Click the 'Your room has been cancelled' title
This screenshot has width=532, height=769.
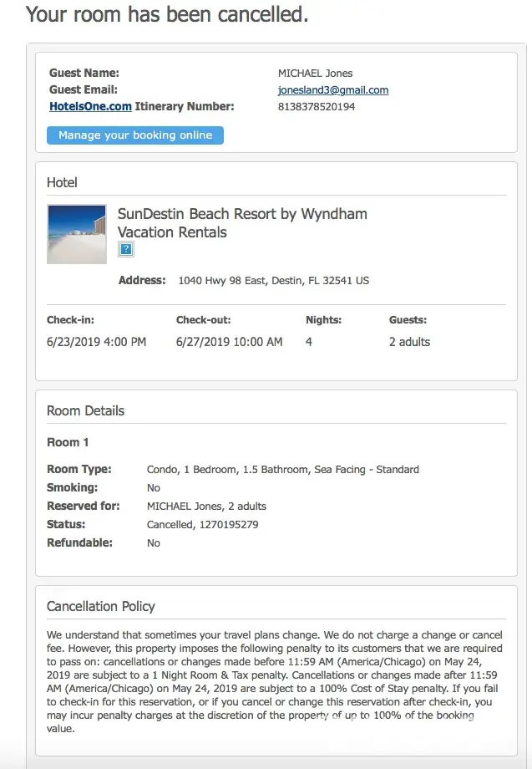tap(167, 14)
